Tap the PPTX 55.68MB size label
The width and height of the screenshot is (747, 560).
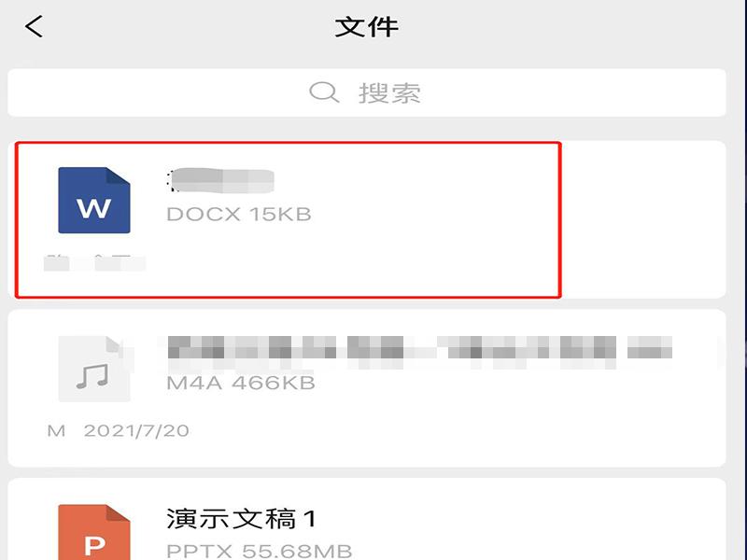point(260,551)
